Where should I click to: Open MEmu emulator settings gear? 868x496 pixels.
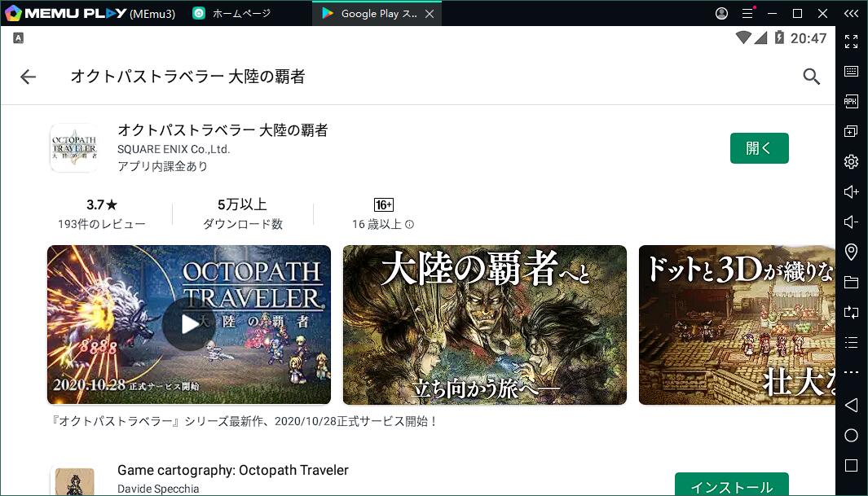(x=852, y=161)
